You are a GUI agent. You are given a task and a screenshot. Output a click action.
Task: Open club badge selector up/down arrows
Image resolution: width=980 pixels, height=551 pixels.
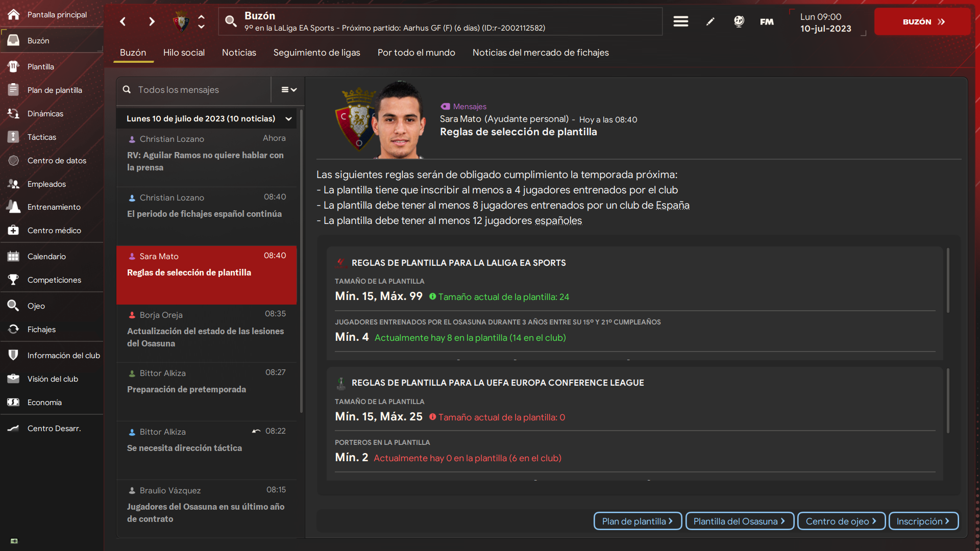pyautogui.click(x=202, y=21)
